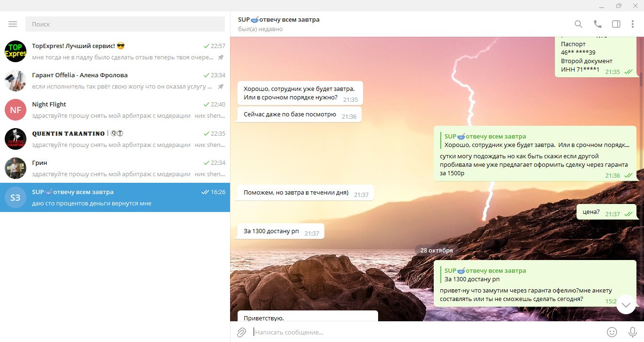The height and width of the screenshot is (342, 644).
Task: Jump to bottom with down-arrow button
Action: tap(626, 305)
